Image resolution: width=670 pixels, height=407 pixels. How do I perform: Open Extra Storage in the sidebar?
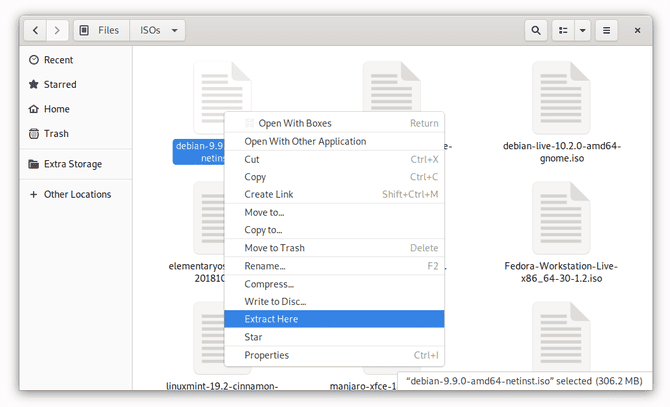click(76, 164)
